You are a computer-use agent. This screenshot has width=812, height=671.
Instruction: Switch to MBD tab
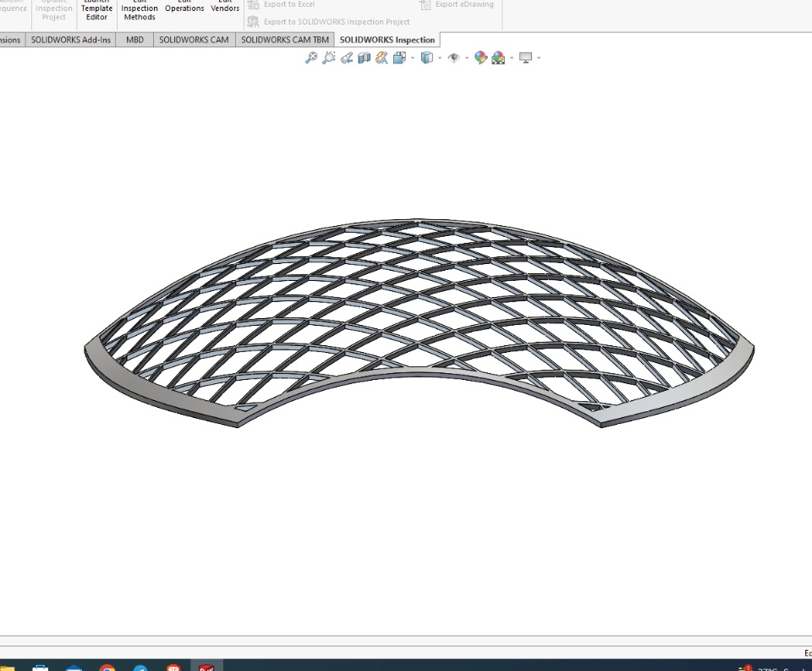pos(134,40)
